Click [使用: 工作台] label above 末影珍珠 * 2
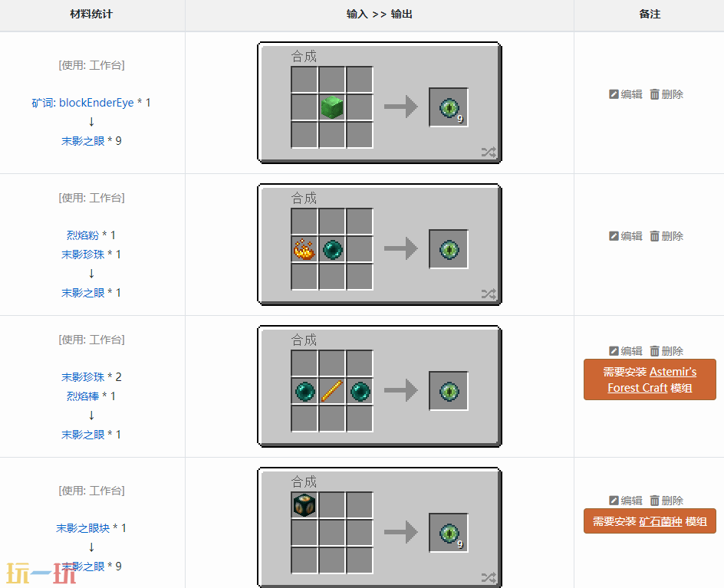 pos(91,339)
